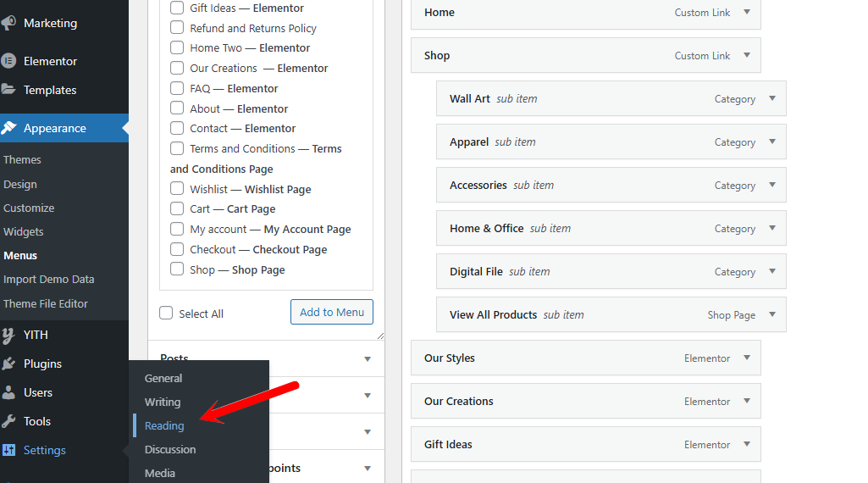Expand the Wall Art menu item
This screenshot has height=483, width=868.
(x=771, y=98)
